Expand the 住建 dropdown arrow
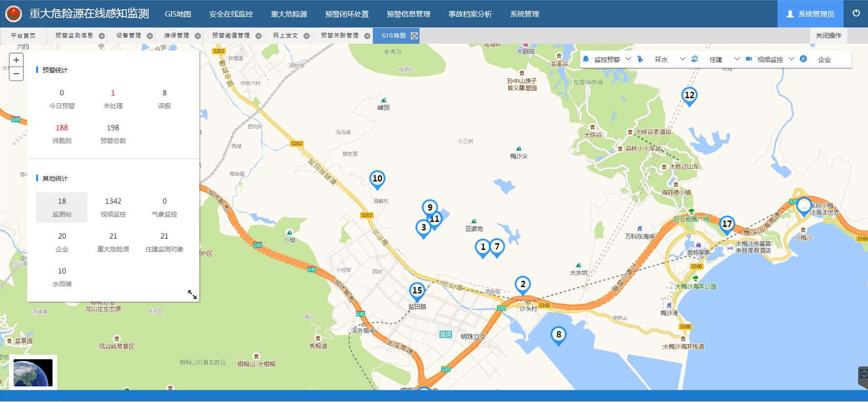This screenshot has width=868, height=402. point(737,59)
